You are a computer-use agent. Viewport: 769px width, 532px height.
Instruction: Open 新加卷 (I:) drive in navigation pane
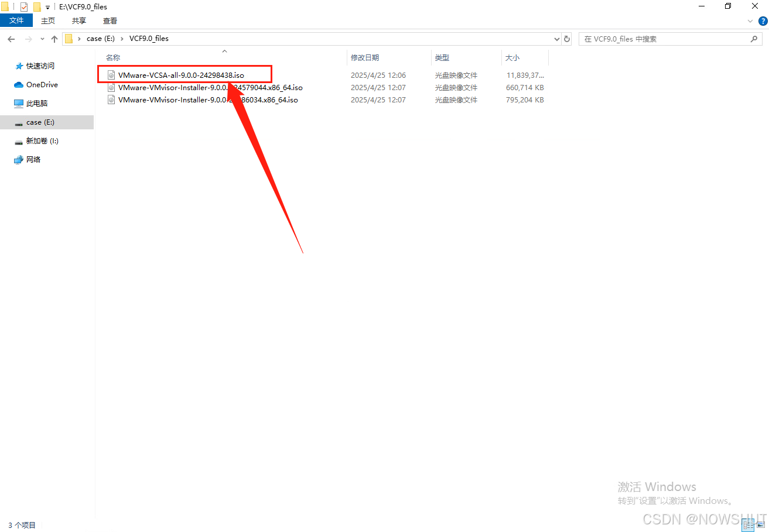click(x=36, y=141)
